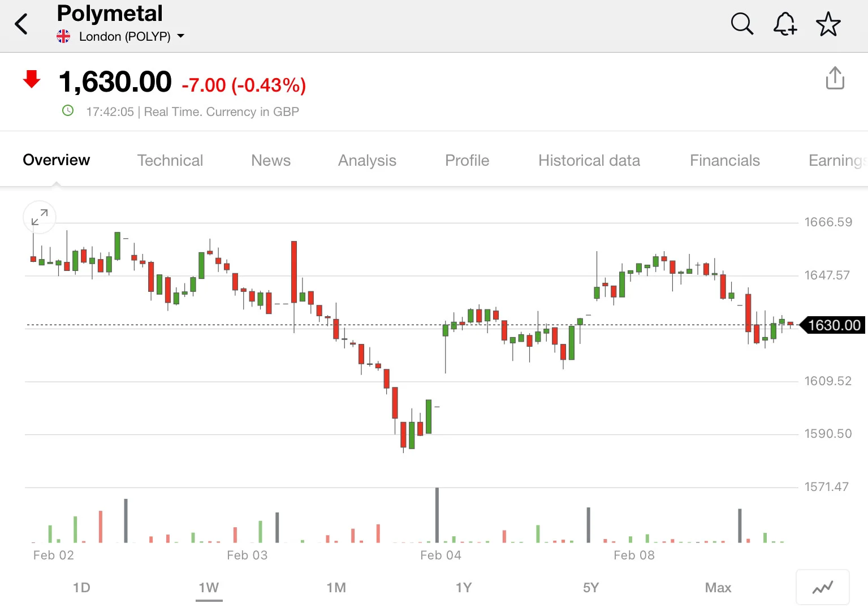
Task: Click the 1666.59 price axis label
Action: [828, 222]
